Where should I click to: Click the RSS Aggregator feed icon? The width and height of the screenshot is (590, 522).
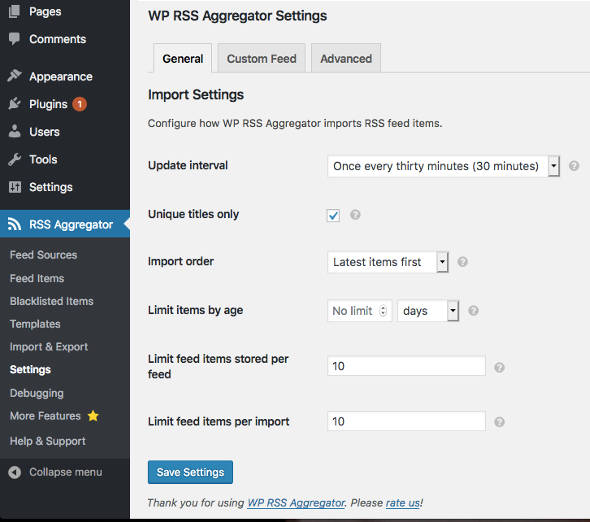click(x=14, y=224)
